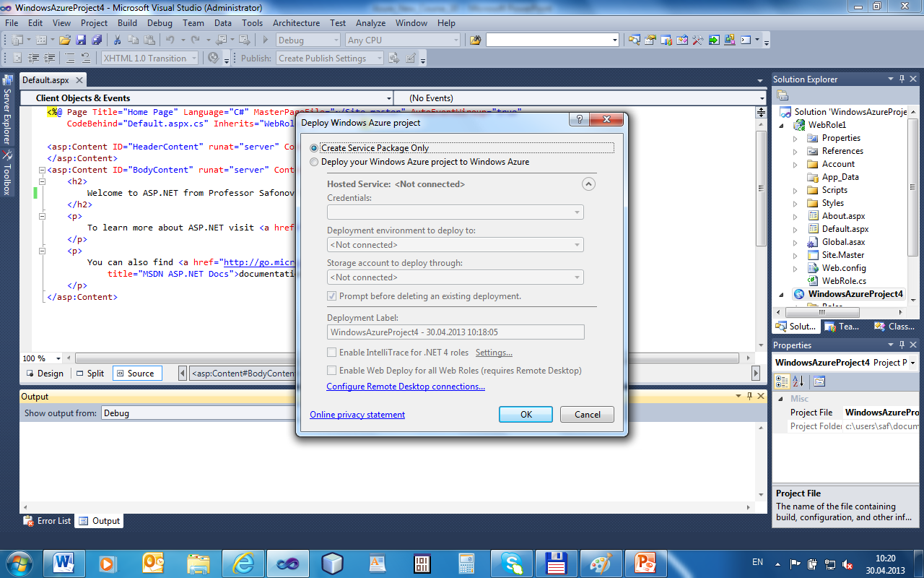The height and width of the screenshot is (578, 924).
Task: Select Web.config in Solution Explorer
Action: [x=844, y=268]
